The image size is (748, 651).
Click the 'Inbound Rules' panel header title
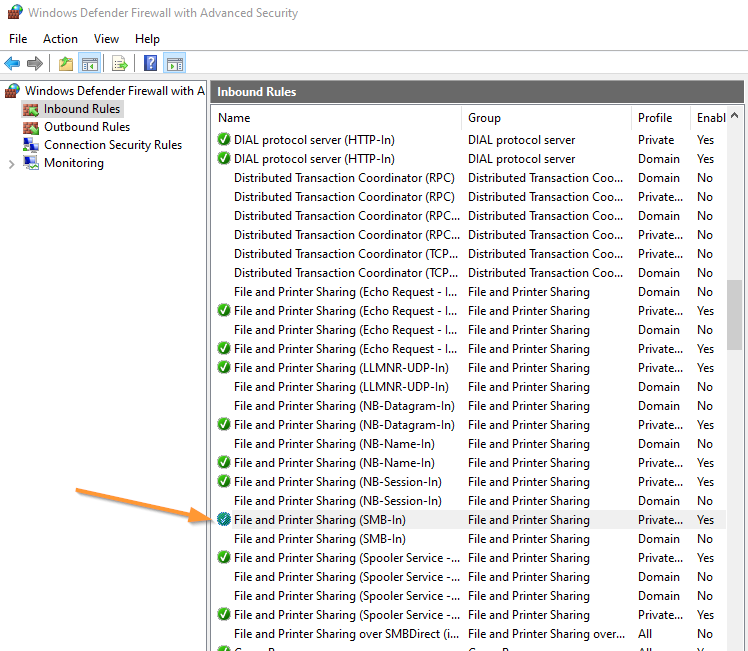257,92
